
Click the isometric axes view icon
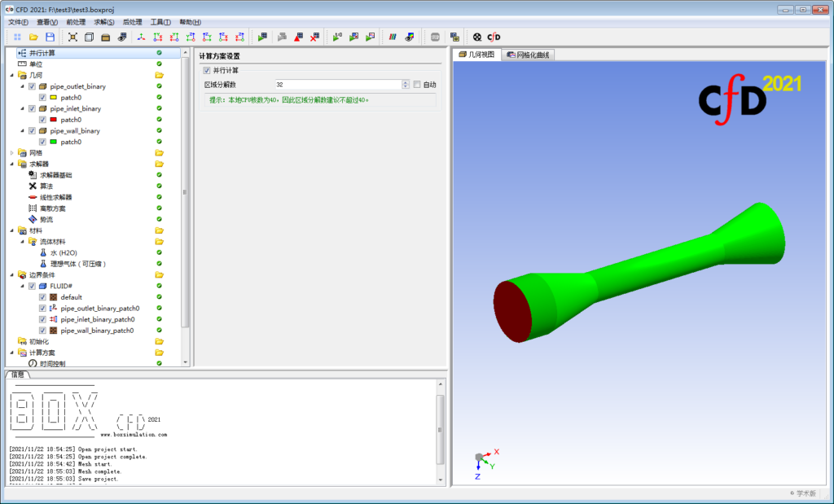pyautogui.click(x=141, y=37)
